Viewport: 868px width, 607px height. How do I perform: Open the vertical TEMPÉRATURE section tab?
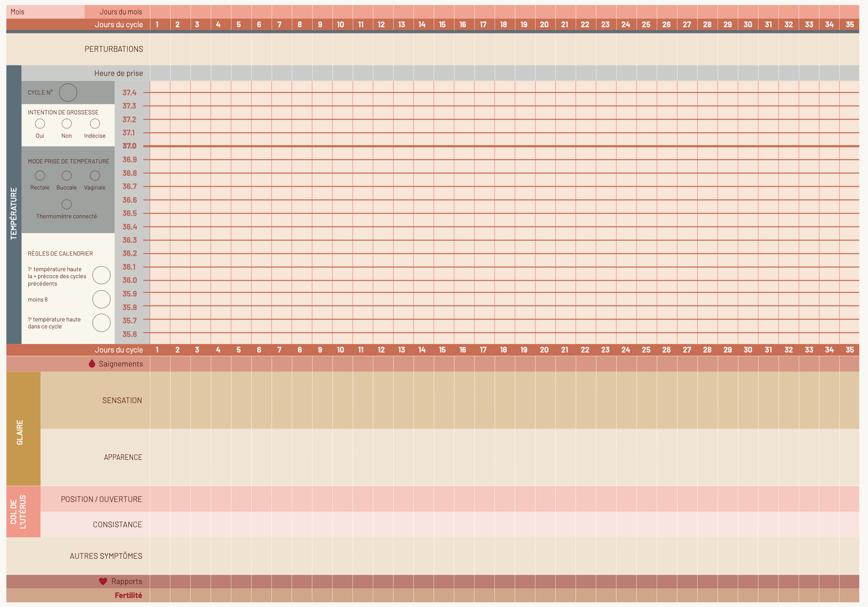(x=14, y=213)
